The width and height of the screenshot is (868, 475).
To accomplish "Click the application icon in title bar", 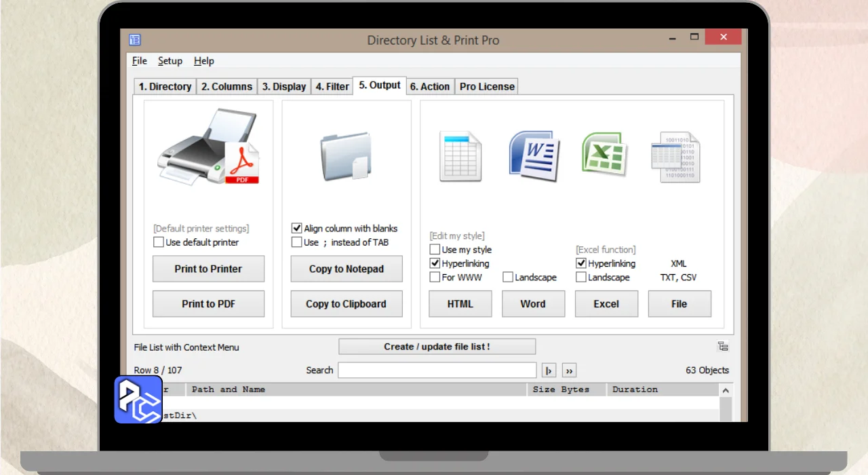I will pyautogui.click(x=134, y=40).
